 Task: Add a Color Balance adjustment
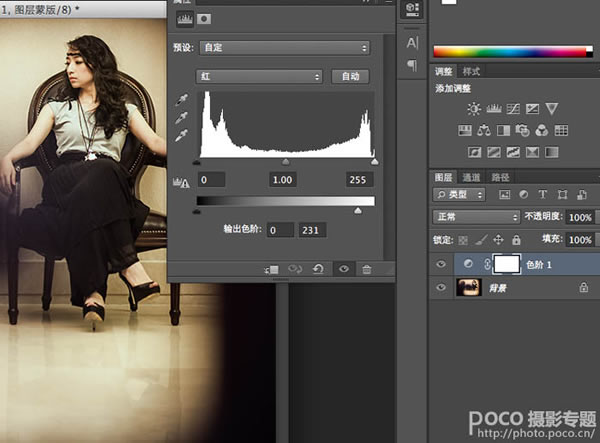click(484, 130)
